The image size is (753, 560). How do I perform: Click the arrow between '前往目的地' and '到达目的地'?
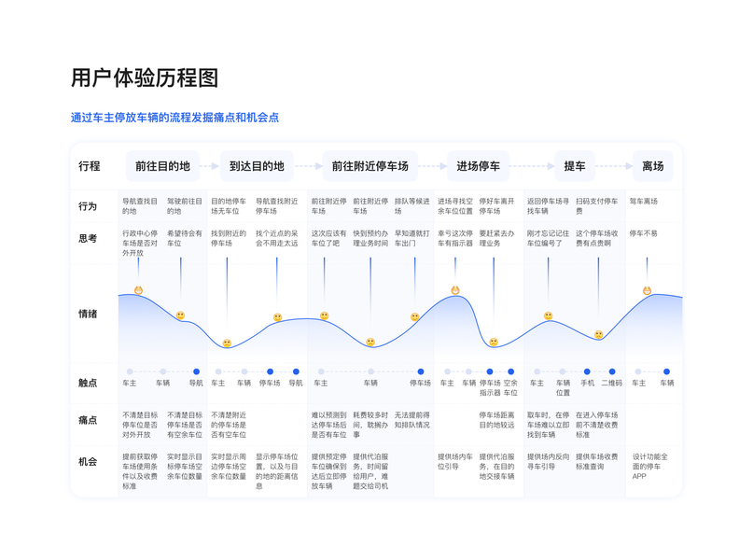click(209, 166)
